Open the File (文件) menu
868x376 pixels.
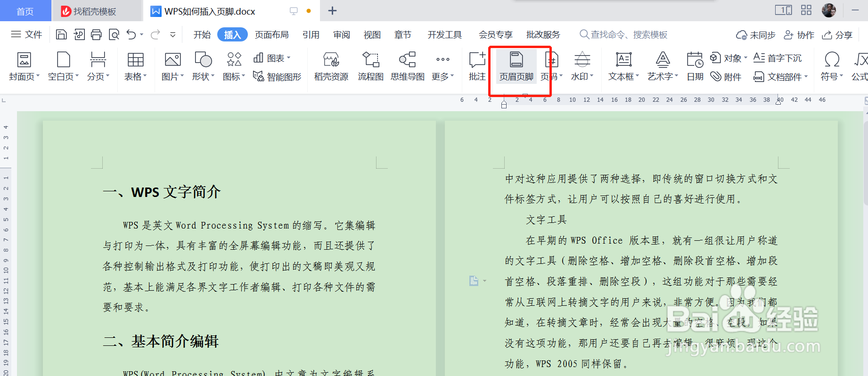tap(26, 34)
